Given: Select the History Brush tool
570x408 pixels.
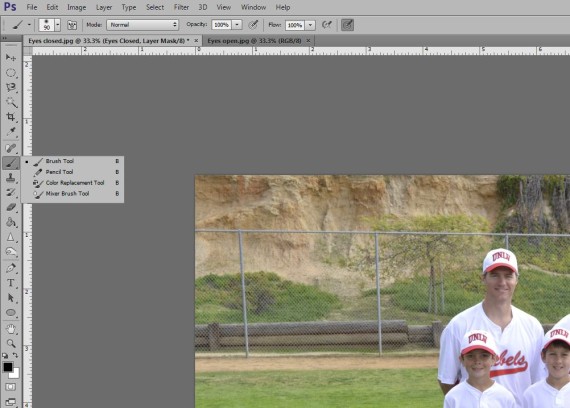Looking at the screenshot, I should [x=11, y=192].
